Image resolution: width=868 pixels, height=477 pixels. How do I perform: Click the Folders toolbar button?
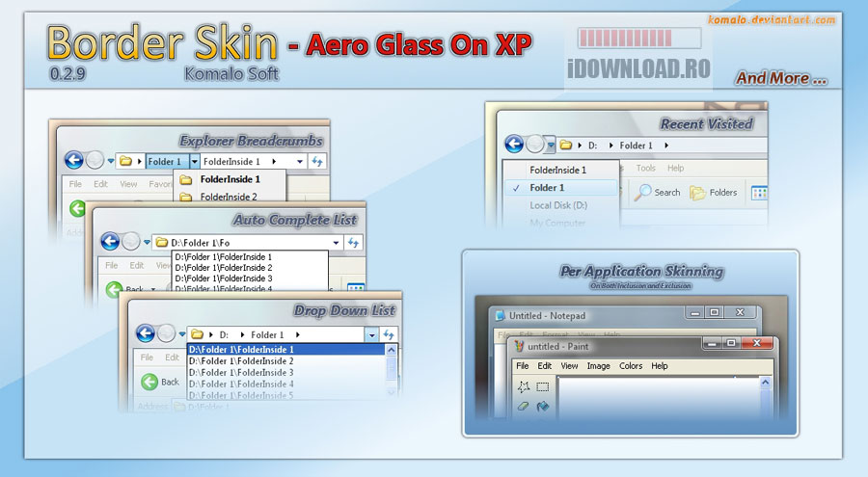click(714, 193)
